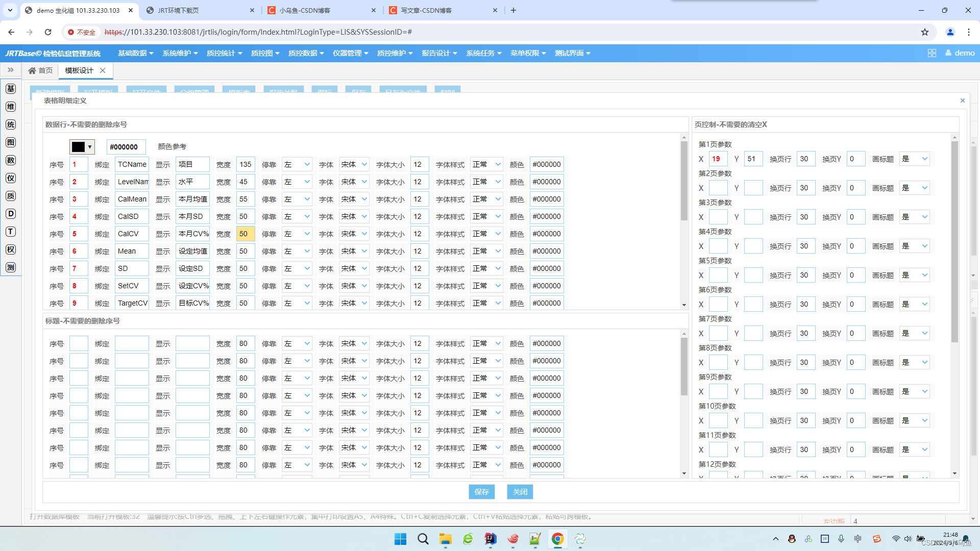The width and height of the screenshot is (980, 551).
Task: Open taskbar Search
Action: (423, 539)
